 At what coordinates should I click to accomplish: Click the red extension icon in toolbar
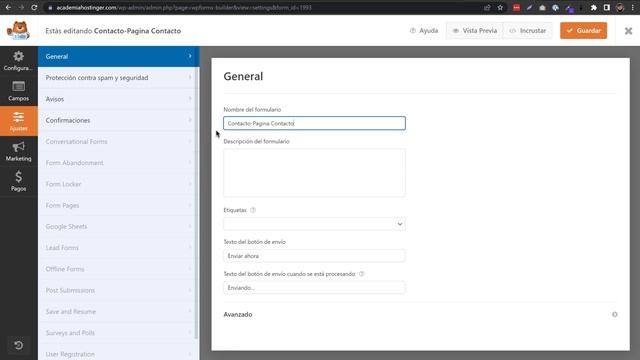tap(516, 7)
